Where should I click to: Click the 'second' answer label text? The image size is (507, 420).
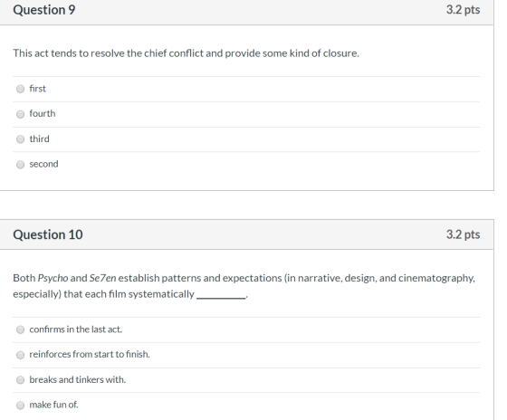[x=43, y=164]
